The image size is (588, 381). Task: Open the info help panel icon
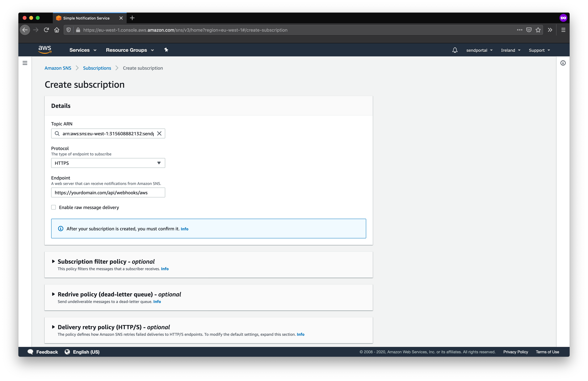[x=563, y=63]
